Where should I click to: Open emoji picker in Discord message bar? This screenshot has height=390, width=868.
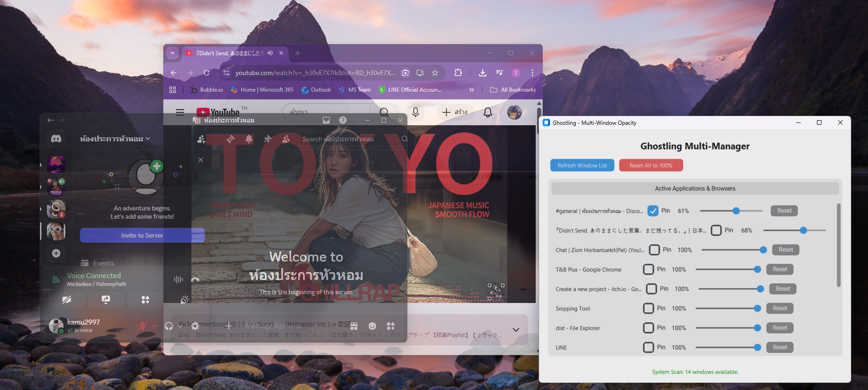[372, 326]
